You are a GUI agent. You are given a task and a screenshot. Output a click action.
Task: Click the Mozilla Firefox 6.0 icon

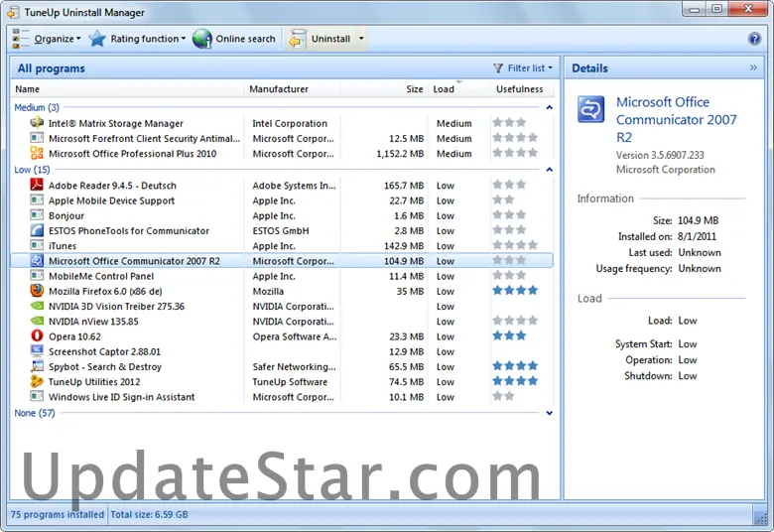click(37, 291)
